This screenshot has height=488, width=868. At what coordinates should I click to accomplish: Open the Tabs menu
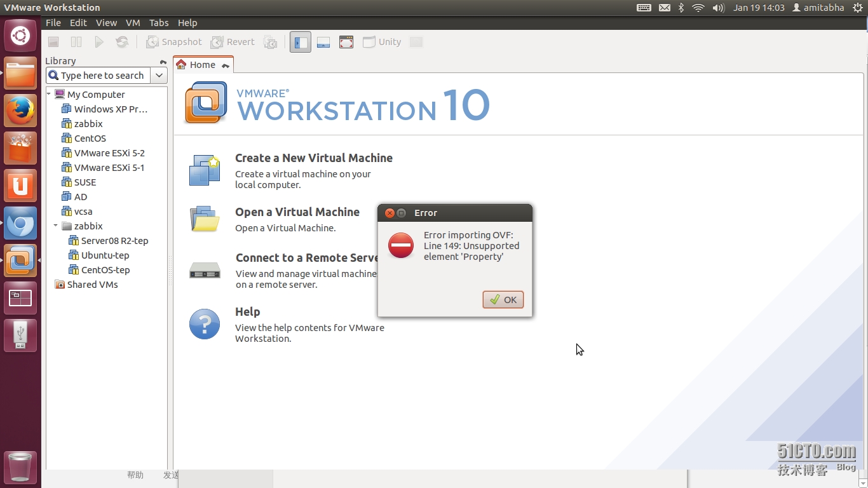click(x=159, y=22)
